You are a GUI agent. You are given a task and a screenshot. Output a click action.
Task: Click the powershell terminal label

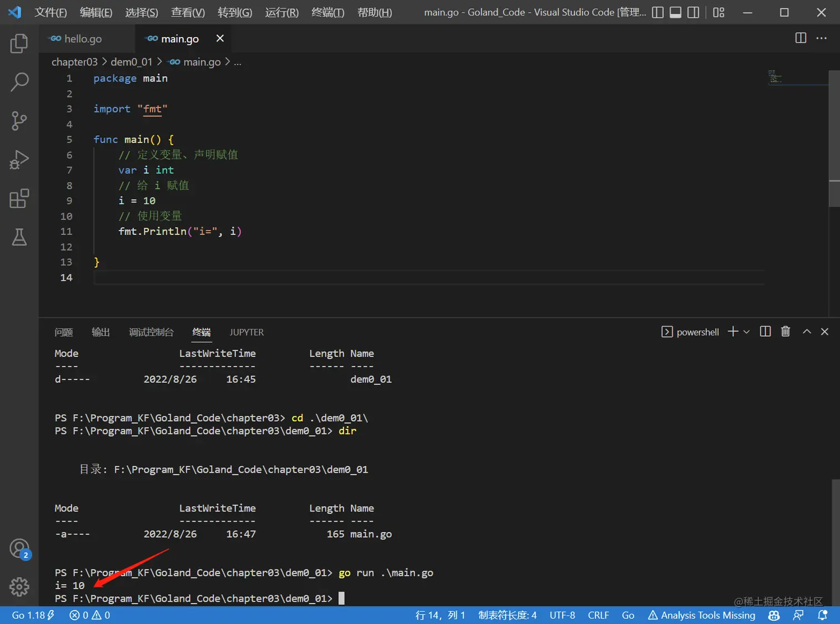tap(690, 332)
